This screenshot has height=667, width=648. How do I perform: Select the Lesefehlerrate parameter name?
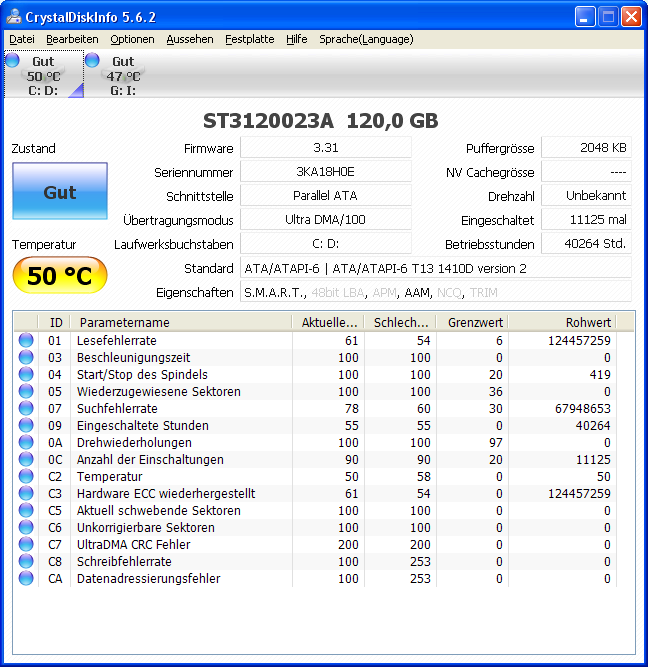(117, 340)
